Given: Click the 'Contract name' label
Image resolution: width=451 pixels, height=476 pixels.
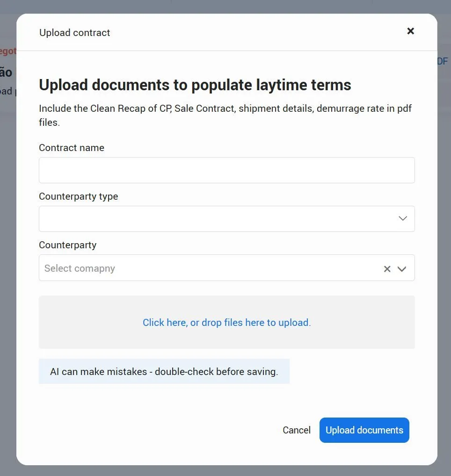Looking at the screenshot, I should (x=72, y=148).
